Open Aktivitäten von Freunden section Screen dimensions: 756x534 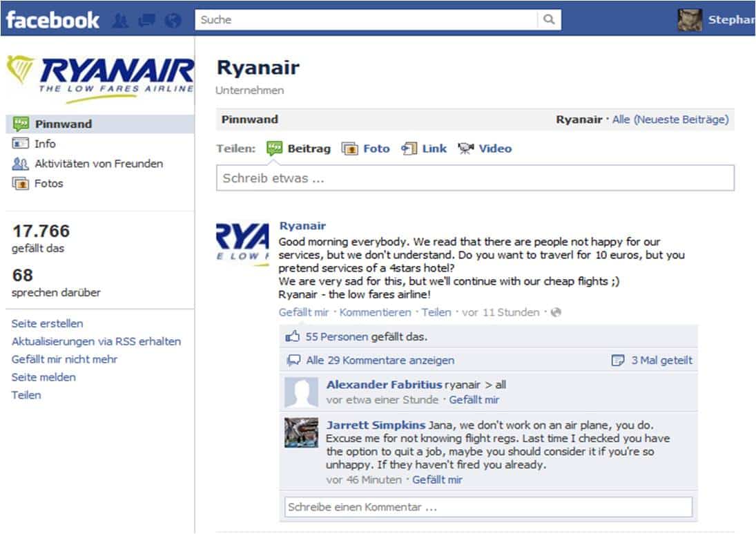coord(98,164)
